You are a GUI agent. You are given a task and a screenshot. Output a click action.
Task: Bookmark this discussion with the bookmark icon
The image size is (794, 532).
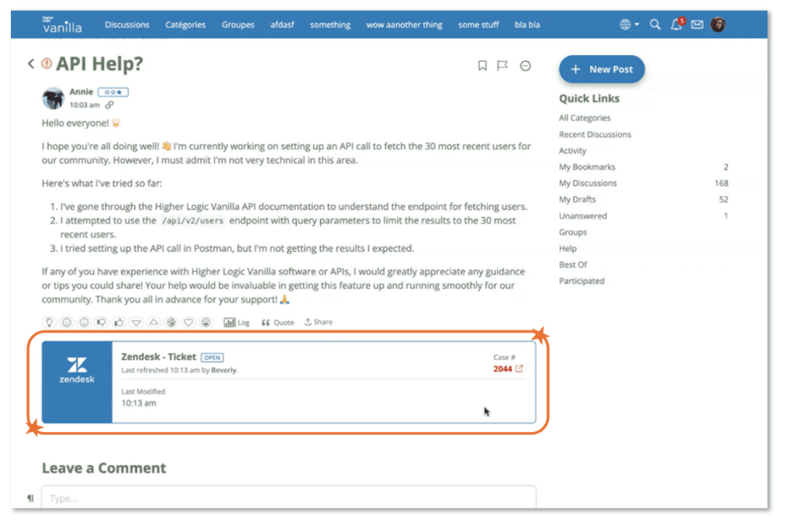pyautogui.click(x=482, y=66)
